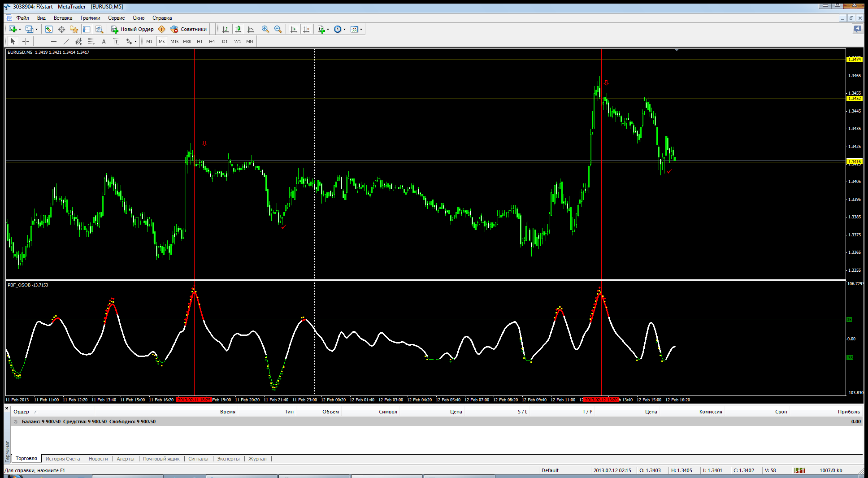This screenshot has height=478, width=868.
Task: Open the Navigator folder-star icon
Action: click(74, 29)
